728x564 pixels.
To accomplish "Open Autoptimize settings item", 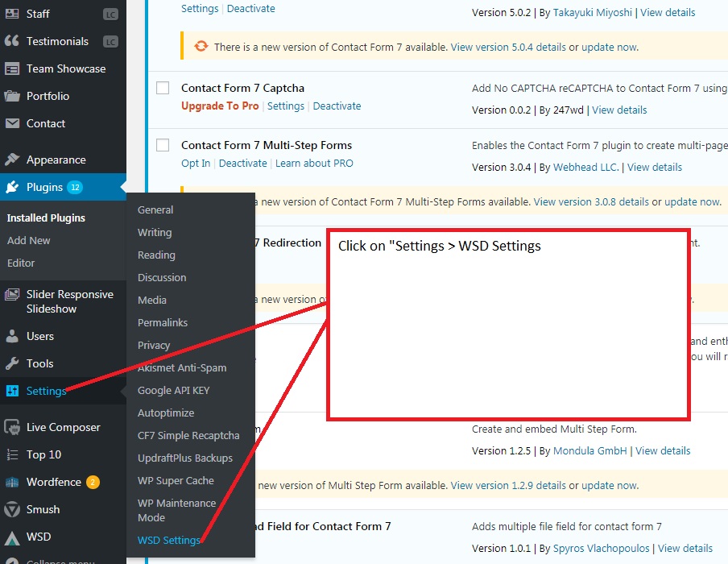I will pyautogui.click(x=166, y=413).
